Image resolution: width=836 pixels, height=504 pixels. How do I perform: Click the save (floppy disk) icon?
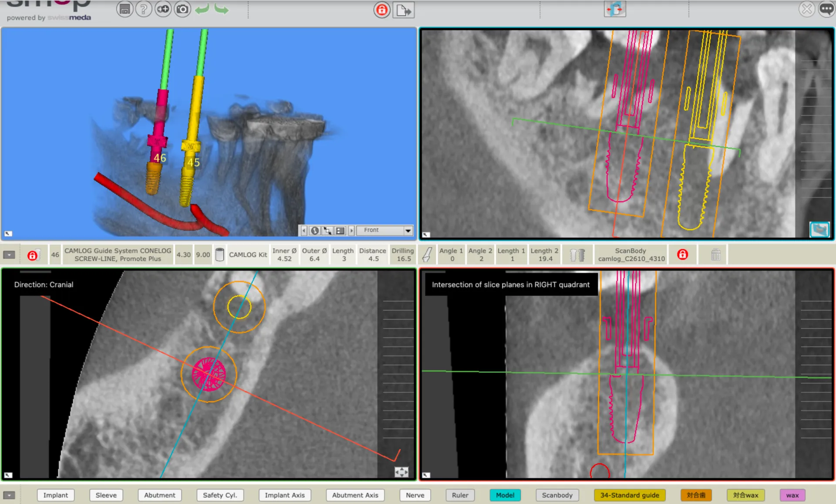pos(125,9)
